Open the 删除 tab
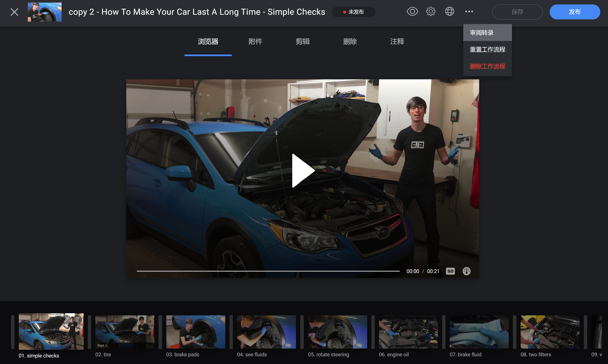 pos(350,41)
